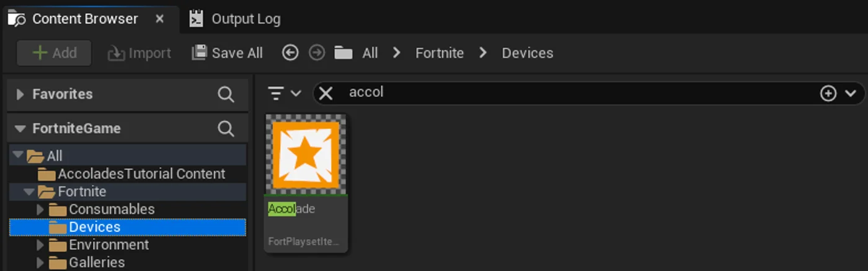
Task: Open breadcrumb arrow after All
Action: pyautogui.click(x=397, y=53)
